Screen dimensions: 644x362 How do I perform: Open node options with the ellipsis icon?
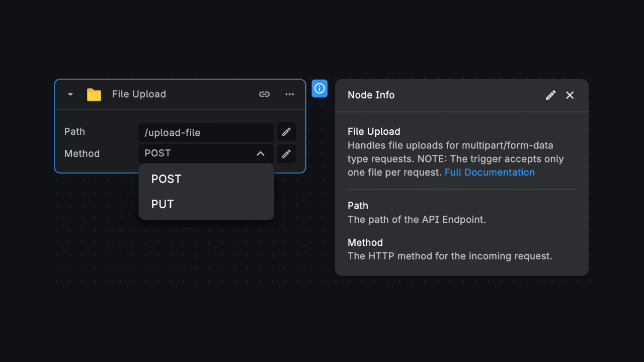pyautogui.click(x=289, y=94)
